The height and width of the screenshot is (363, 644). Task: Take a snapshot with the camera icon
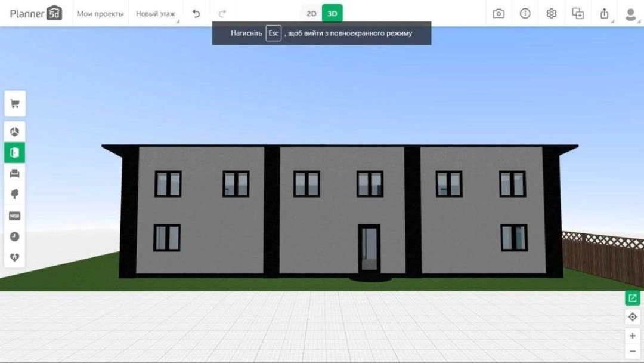499,13
